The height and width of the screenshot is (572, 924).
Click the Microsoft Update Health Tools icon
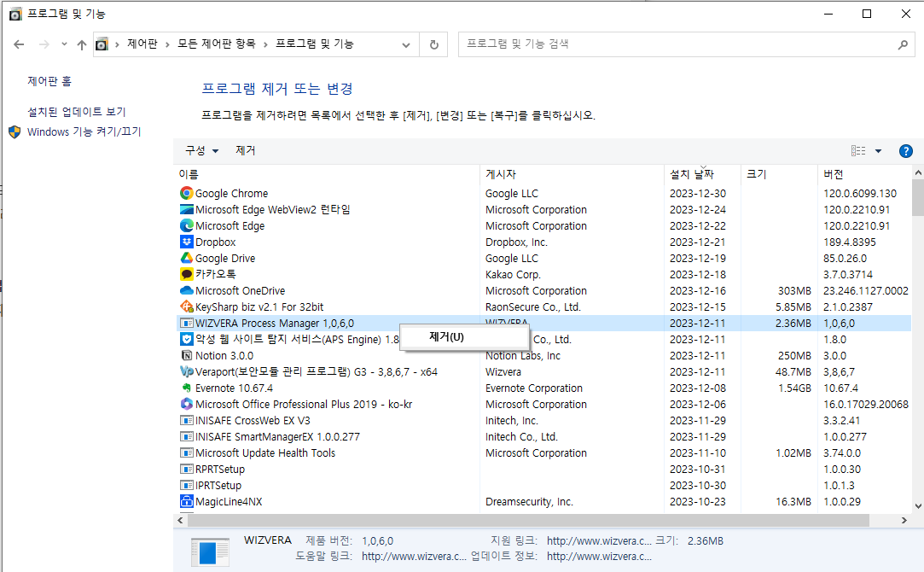click(x=186, y=452)
